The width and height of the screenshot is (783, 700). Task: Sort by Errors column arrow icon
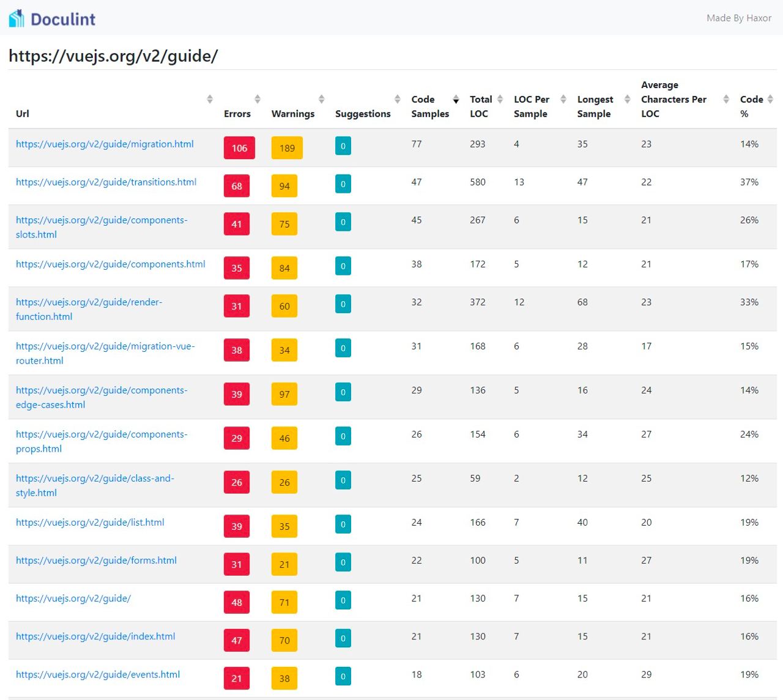tap(258, 99)
